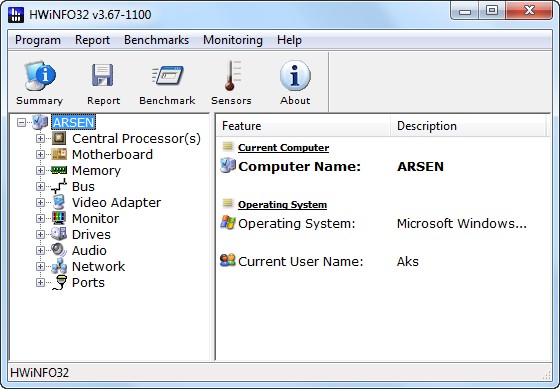
Task: Select the Central Processor(s) chip icon
Action: [59, 138]
